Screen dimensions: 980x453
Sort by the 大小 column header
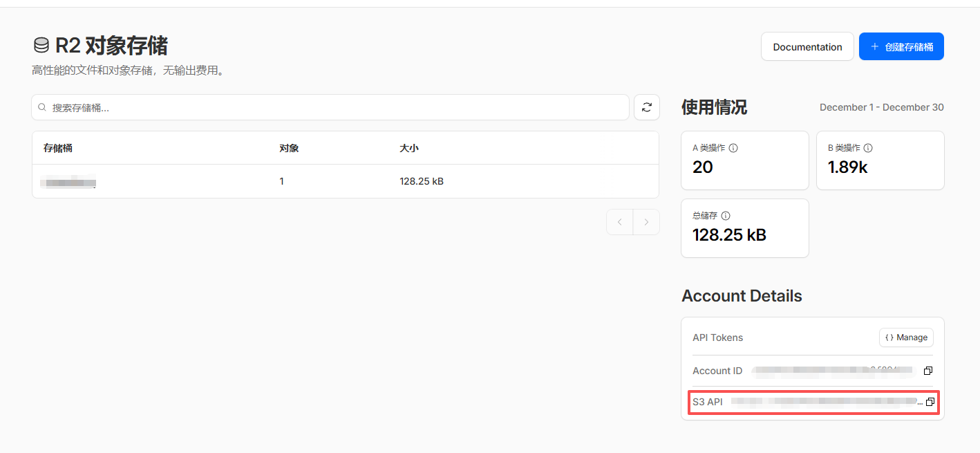click(409, 148)
